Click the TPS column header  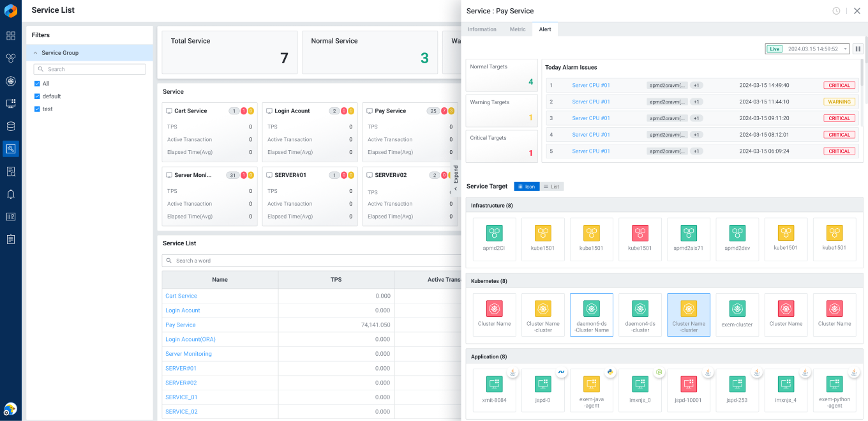tap(336, 280)
